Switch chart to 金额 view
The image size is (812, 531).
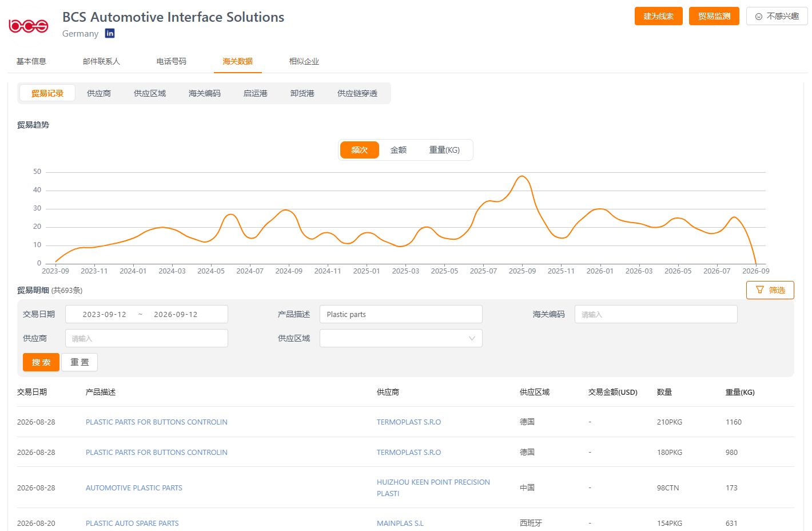[399, 150]
